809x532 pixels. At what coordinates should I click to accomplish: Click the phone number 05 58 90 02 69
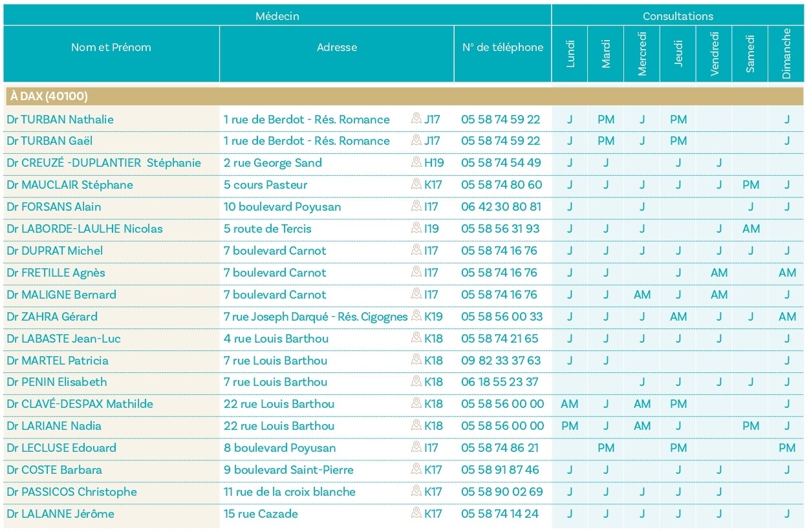tap(502, 491)
